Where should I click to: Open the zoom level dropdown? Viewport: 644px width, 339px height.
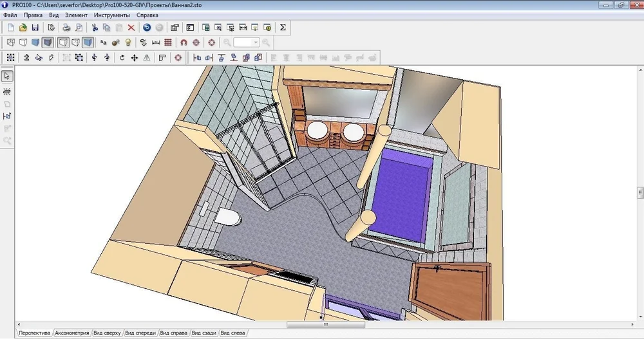click(255, 42)
